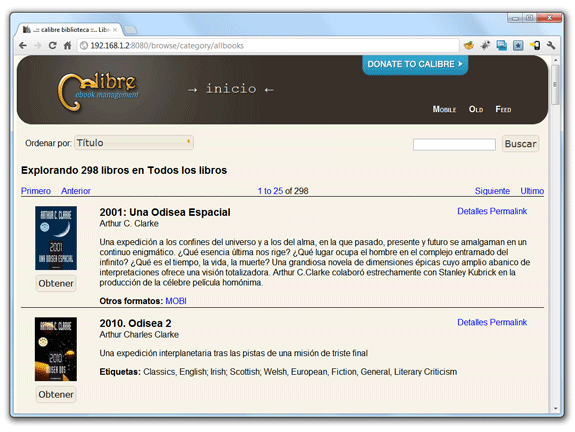The width and height of the screenshot is (575, 432).
Task: Click the star bookmark extension icon
Action: pyautogui.click(x=518, y=45)
